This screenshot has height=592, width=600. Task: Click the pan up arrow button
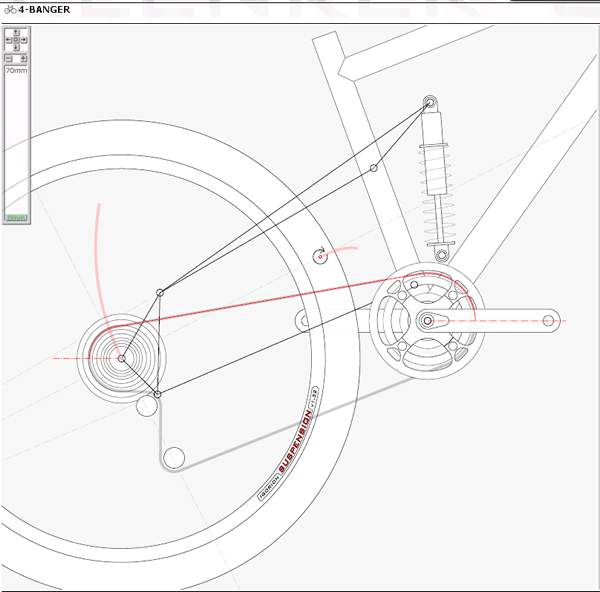pos(16,32)
